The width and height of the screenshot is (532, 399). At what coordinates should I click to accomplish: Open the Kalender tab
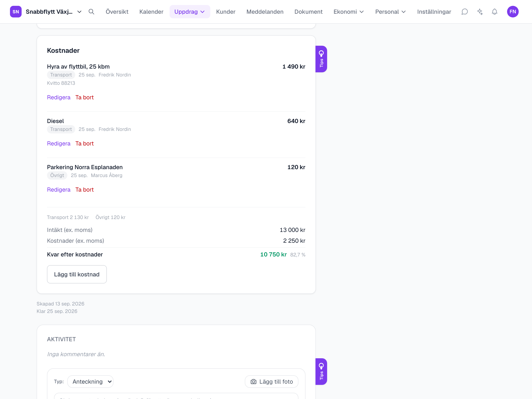click(151, 12)
